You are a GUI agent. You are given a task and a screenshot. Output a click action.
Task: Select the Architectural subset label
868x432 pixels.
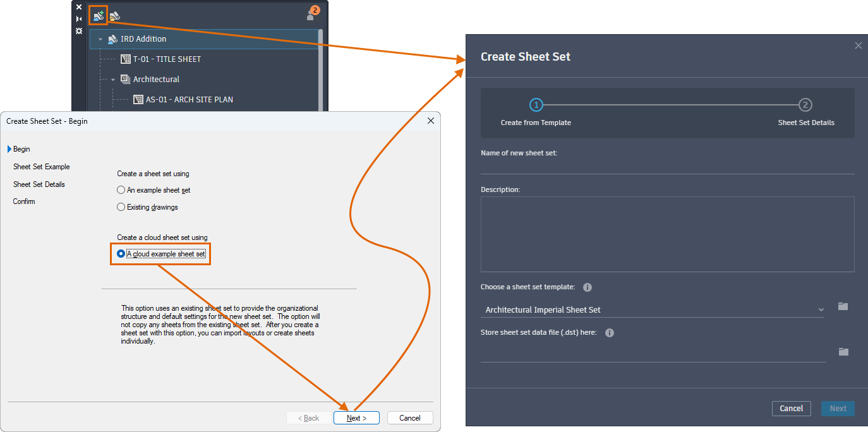tap(156, 80)
